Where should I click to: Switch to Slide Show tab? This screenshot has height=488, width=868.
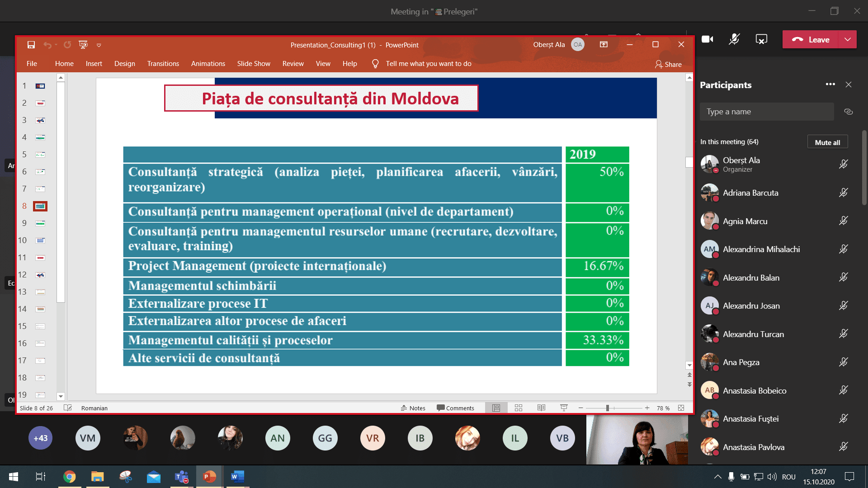(254, 64)
